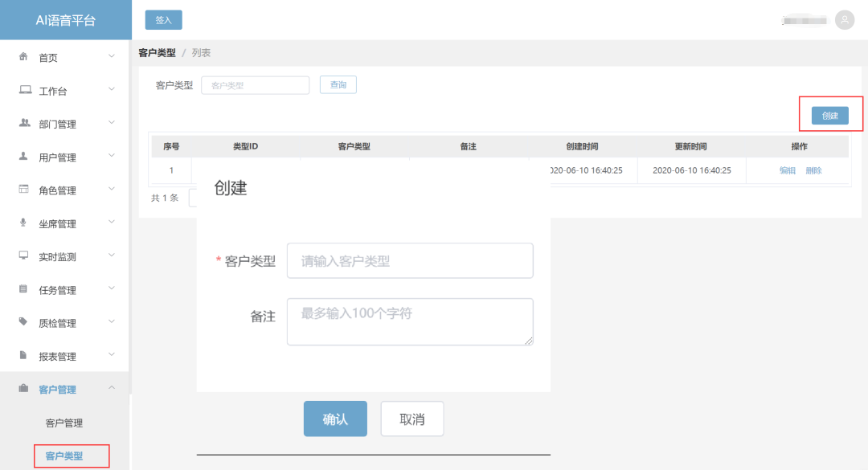Click the 编辑 link in row 1

coord(787,170)
